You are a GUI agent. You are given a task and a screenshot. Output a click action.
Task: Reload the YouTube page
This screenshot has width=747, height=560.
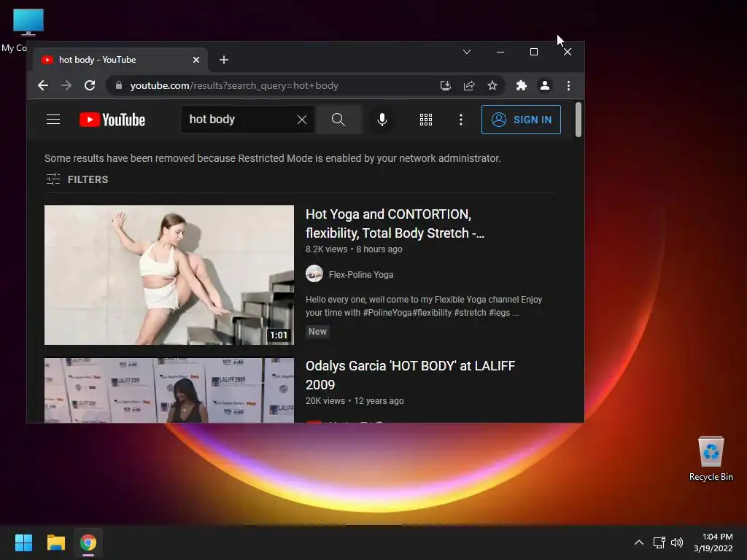[x=90, y=86]
